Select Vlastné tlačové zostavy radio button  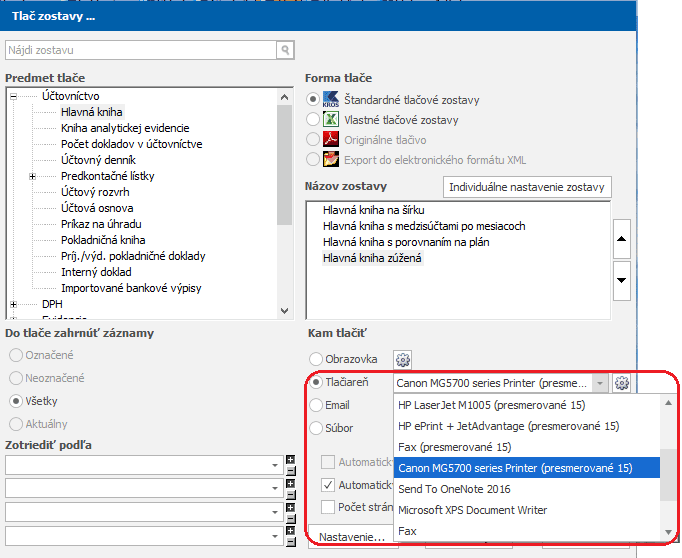pos(314,120)
